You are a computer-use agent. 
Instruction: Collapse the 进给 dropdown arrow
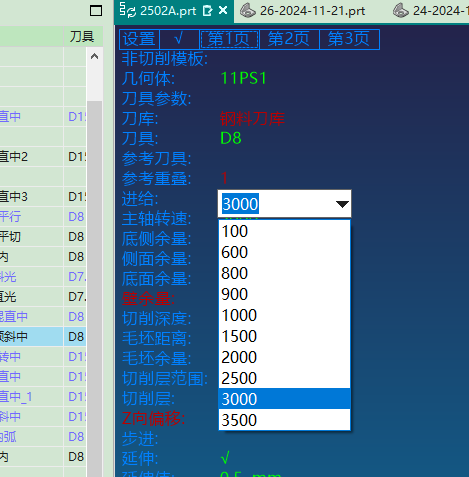pyautogui.click(x=342, y=204)
